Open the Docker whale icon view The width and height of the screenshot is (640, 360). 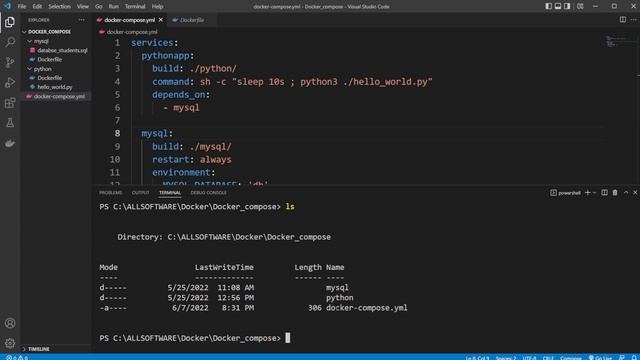(10, 143)
